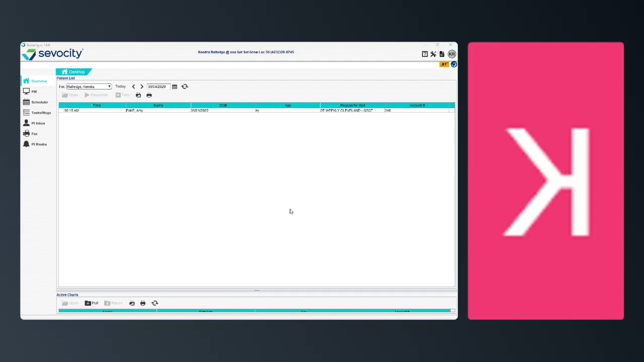
Task: Refresh the Patient List
Action: pyautogui.click(x=185, y=87)
